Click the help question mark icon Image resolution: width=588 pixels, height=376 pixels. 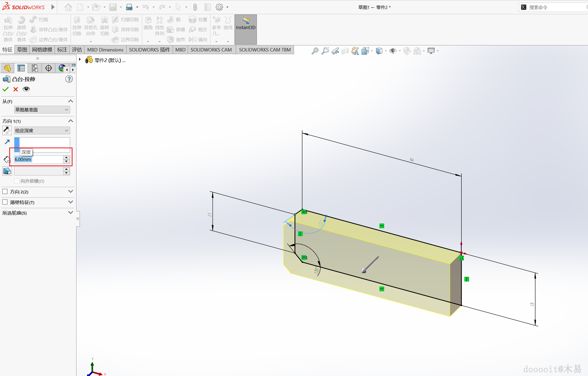[69, 79]
